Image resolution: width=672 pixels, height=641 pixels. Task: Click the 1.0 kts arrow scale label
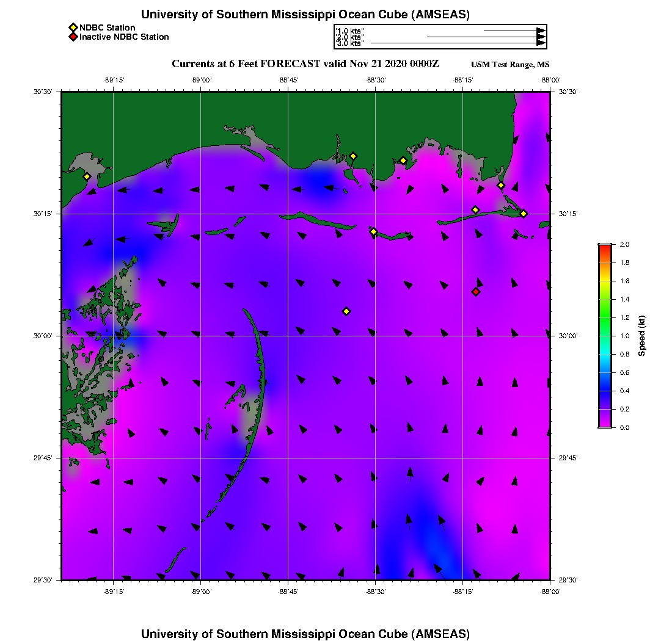pyautogui.click(x=351, y=31)
